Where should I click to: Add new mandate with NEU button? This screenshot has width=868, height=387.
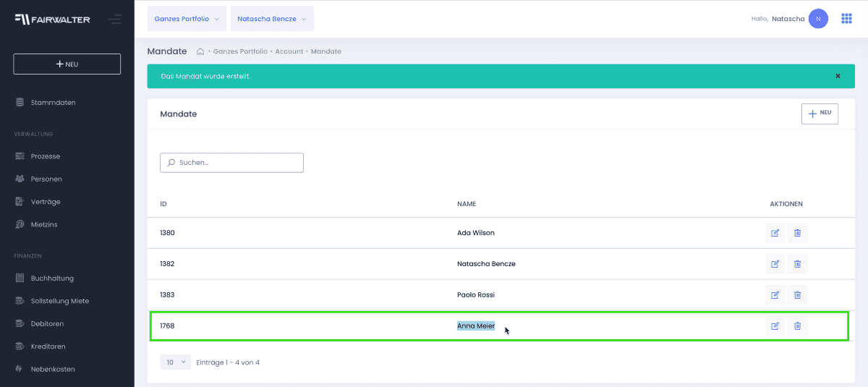(820, 114)
